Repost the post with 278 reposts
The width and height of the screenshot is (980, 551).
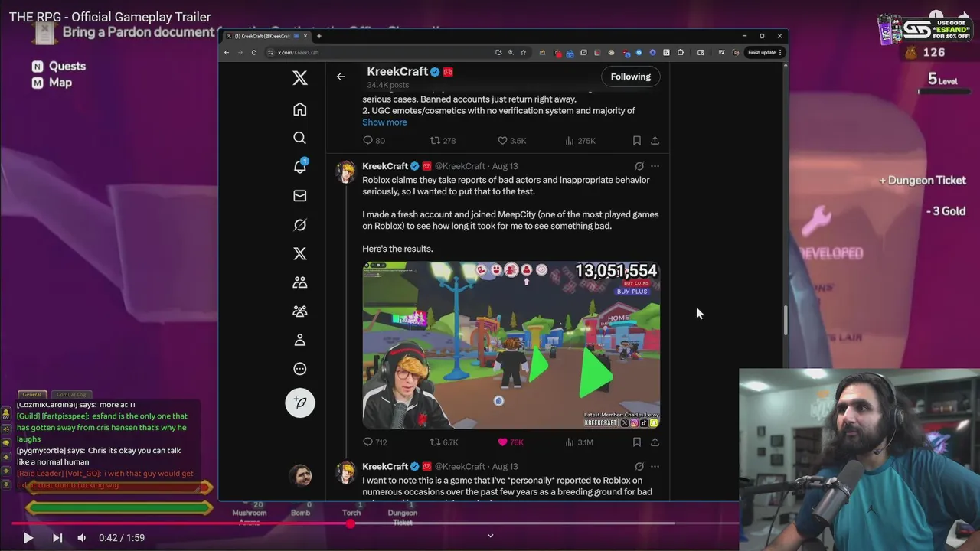pos(443,141)
